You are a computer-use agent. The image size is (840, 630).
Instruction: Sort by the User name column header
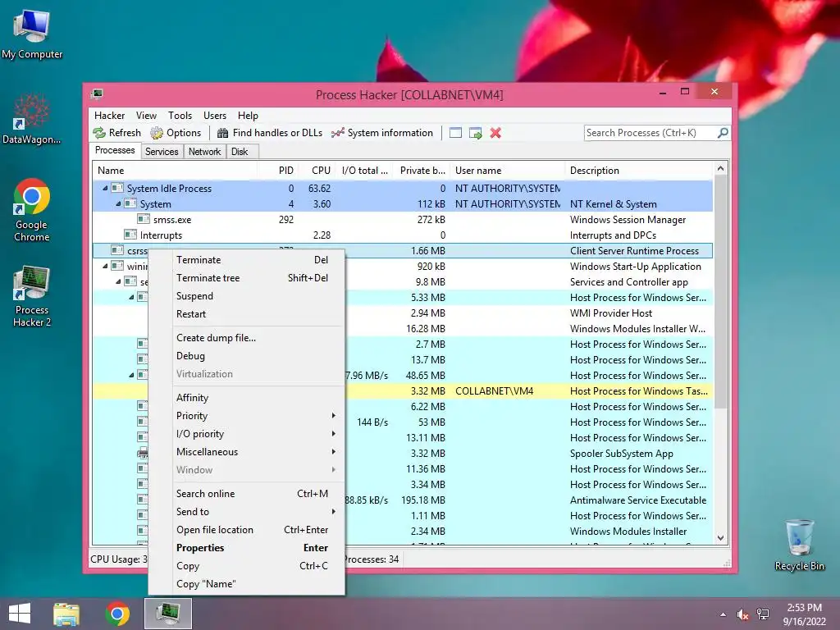pos(507,171)
